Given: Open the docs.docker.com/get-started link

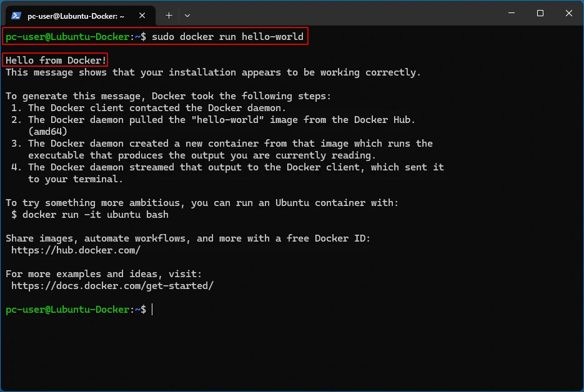Looking at the screenshot, I should click(x=112, y=286).
